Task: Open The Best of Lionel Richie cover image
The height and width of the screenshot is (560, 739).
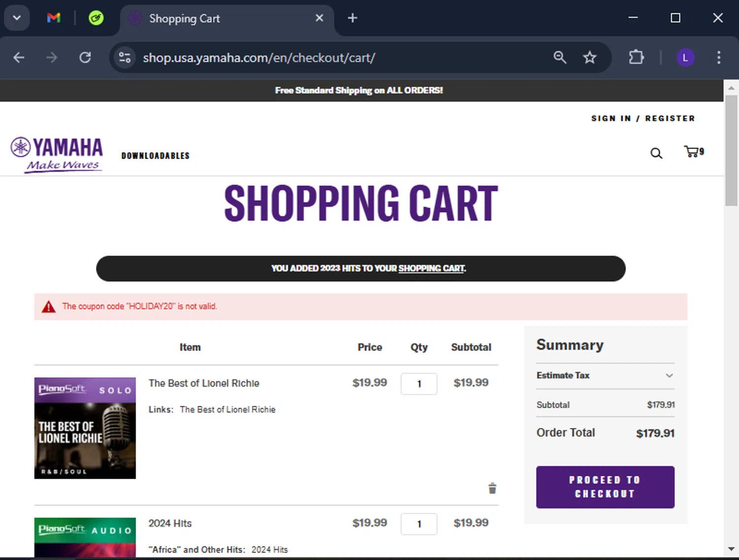Action: [x=85, y=428]
